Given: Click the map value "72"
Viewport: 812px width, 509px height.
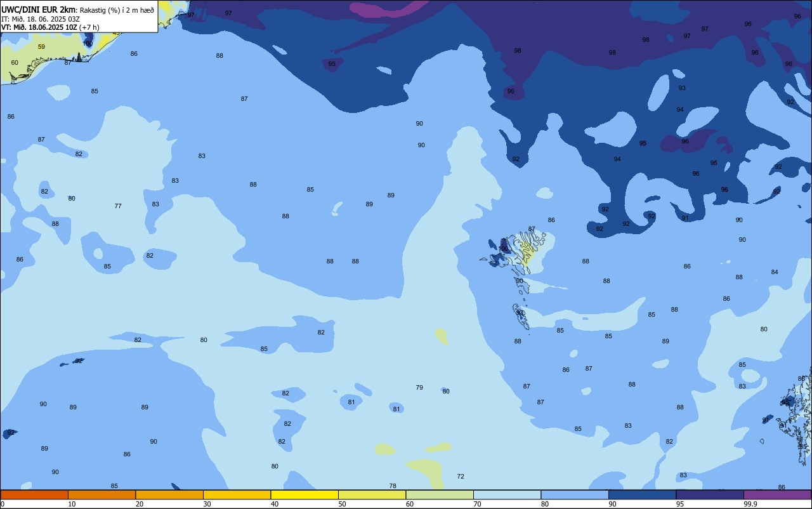Looking at the screenshot, I should click(461, 476).
